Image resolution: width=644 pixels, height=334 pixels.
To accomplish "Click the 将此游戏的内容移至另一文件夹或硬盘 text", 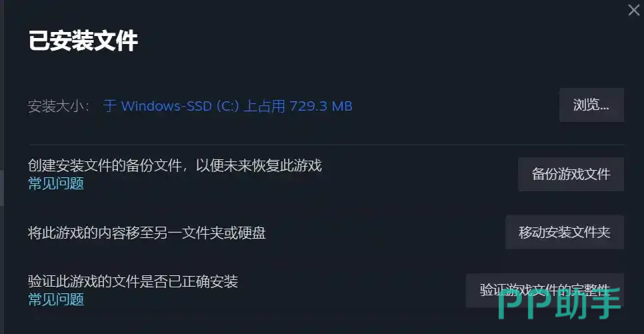I will coord(147,233).
